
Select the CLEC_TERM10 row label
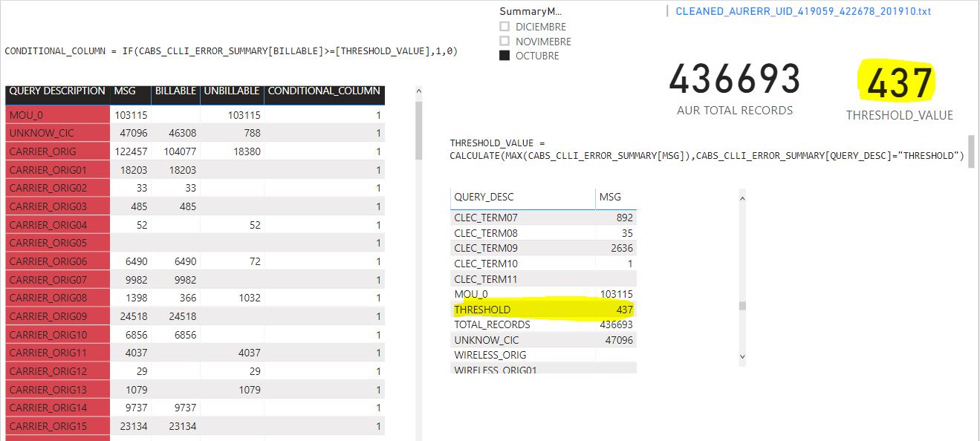(x=486, y=264)
